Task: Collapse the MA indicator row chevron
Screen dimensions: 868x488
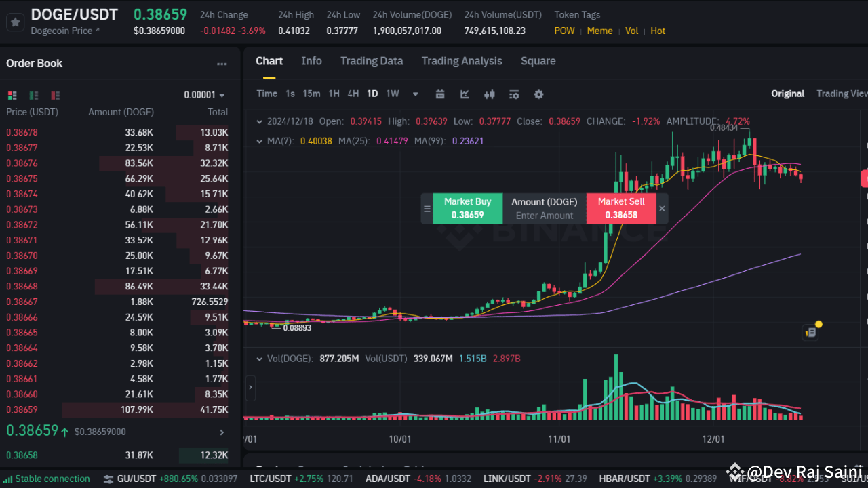Action: (x=260, y=141)
